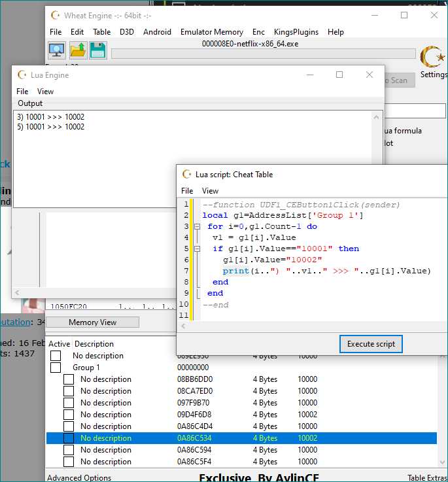
Task: Click the floppy disk save icon
Action: point(98,50)
